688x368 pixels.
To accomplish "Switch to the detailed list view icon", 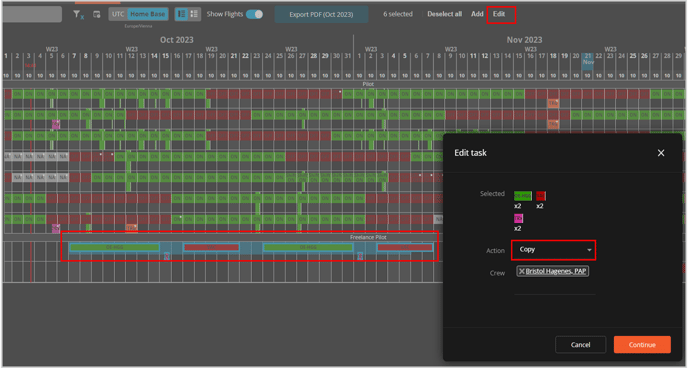I will pyautogui.click(x=181, y=14).
